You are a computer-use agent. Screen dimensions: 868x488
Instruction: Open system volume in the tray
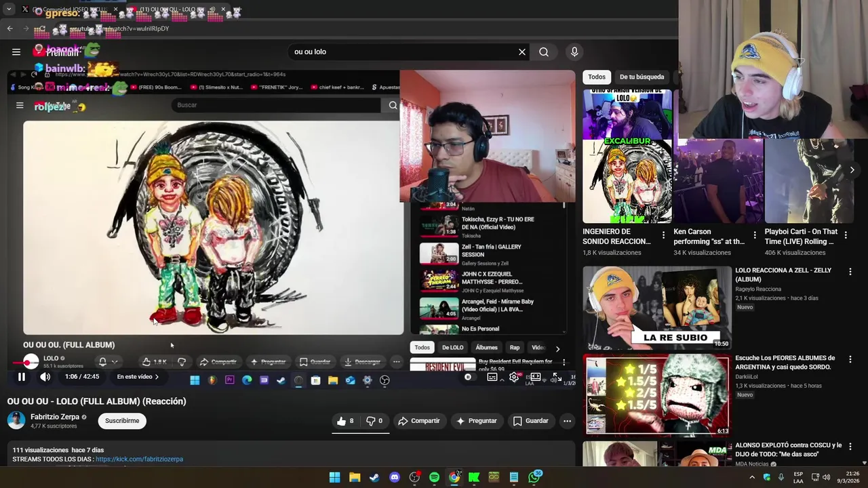coord(826,477)
